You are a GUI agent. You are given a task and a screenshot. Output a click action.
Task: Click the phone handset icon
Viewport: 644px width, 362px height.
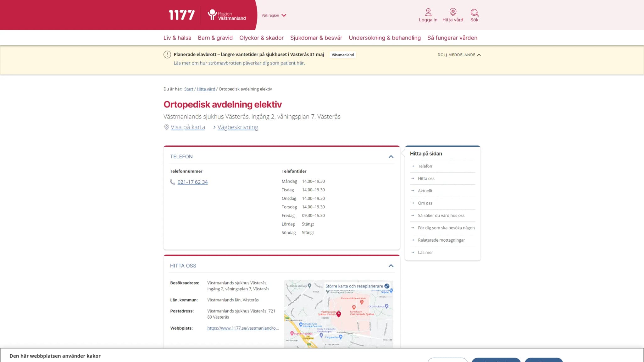click(172, 182)
